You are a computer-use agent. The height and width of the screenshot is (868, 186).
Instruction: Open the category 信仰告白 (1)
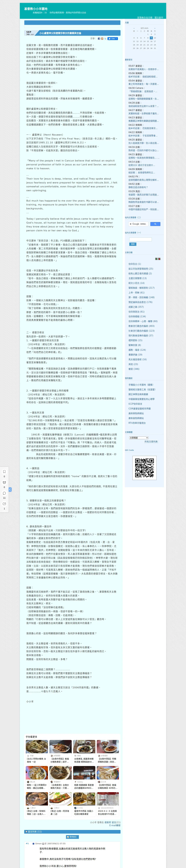click(135, 264)
